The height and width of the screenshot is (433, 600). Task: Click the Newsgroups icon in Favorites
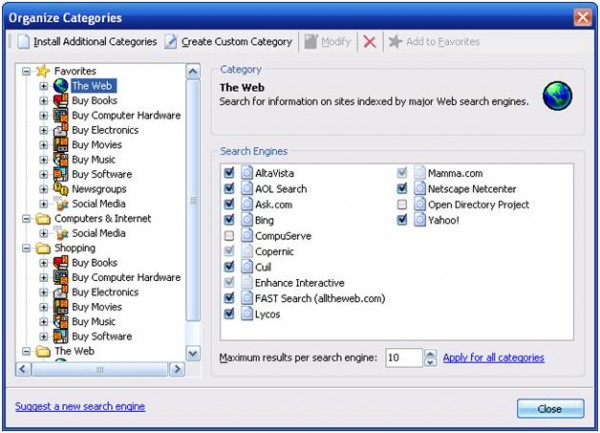(x=60, y=189)
